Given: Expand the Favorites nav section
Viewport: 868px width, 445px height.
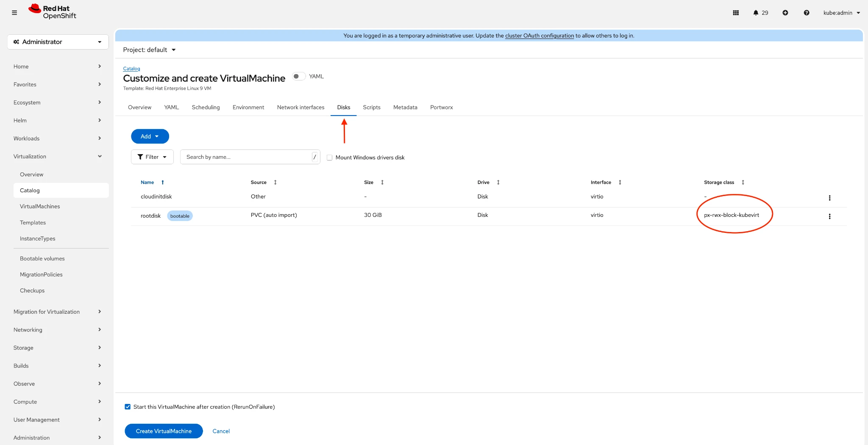Looking at the screenshot, I should pos(57,84).
